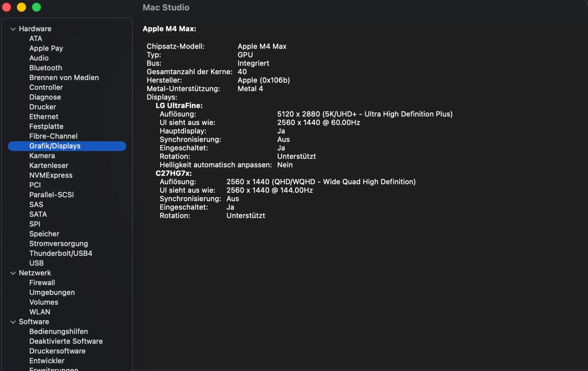Minimize the window with yellow button
This screenshot has width=588, height=371.
click(22, 7)
